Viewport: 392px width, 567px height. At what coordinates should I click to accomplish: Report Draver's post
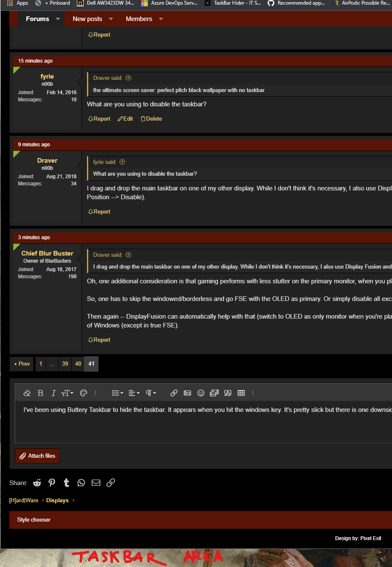(x=99, y=212)
